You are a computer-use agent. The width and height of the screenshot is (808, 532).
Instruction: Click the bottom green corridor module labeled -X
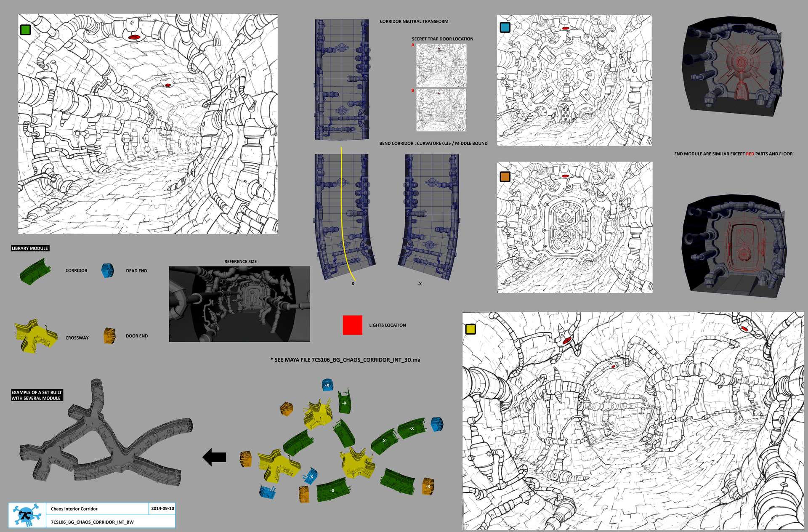pyautogui.click(x=333, y=490)
